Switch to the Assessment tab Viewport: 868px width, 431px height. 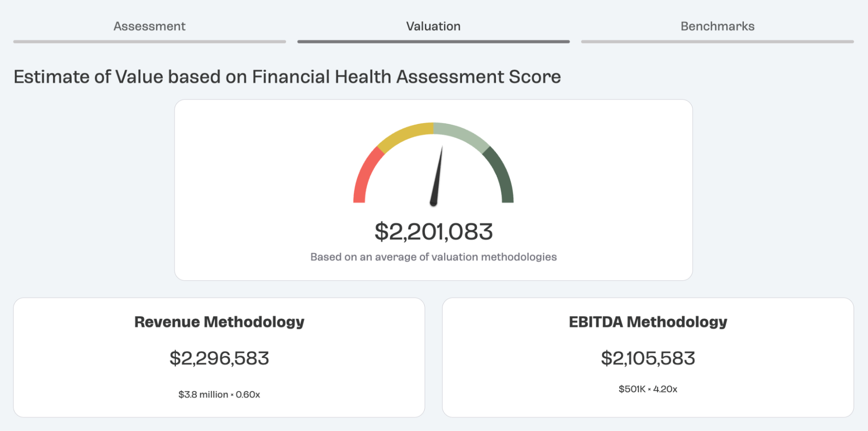click(x=149, y=27)
